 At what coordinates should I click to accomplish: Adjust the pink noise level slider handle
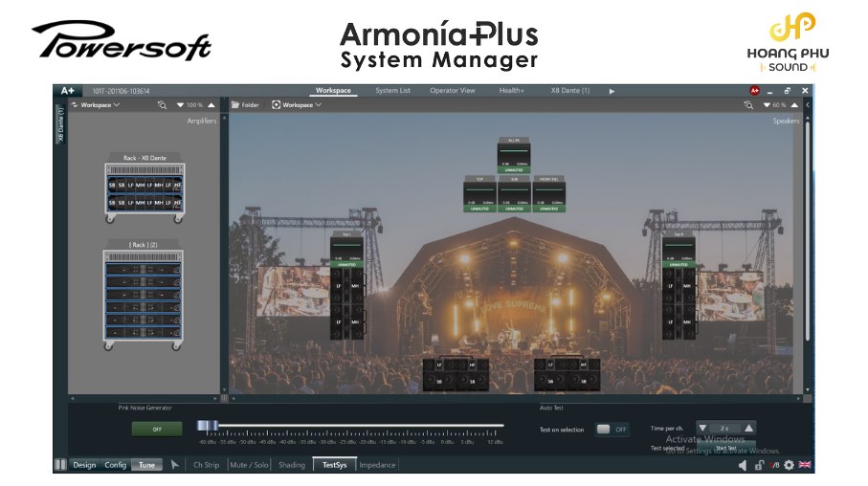coord(208,427)
